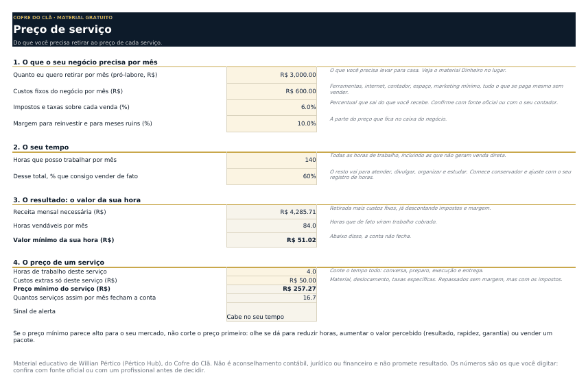Edit the 4.0 service hours cell
The width and height of the screenshot is (588, 386).
tap(272, 272)
